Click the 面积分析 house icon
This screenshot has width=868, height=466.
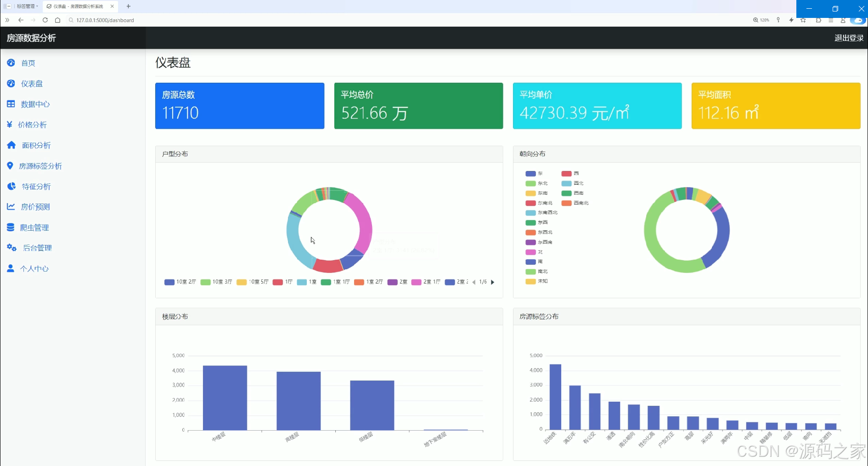(11, 145)
